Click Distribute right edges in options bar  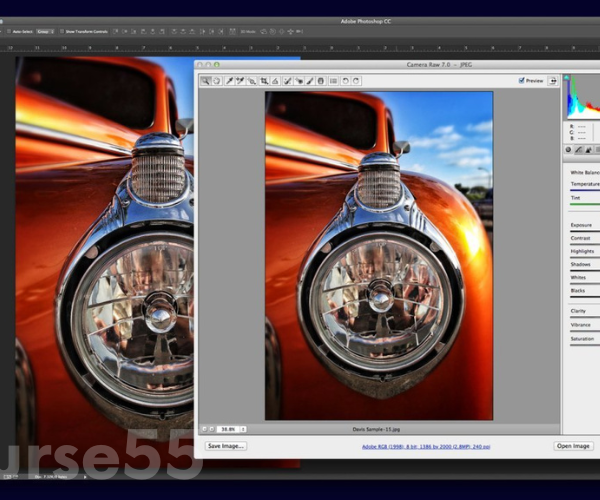point(220,31)
